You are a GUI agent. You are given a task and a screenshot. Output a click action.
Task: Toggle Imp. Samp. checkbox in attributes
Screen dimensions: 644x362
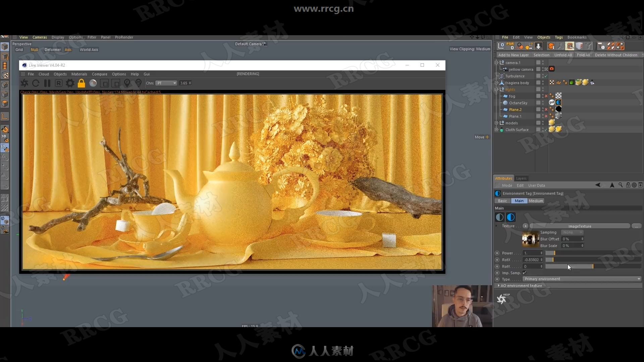coord(525,272)
